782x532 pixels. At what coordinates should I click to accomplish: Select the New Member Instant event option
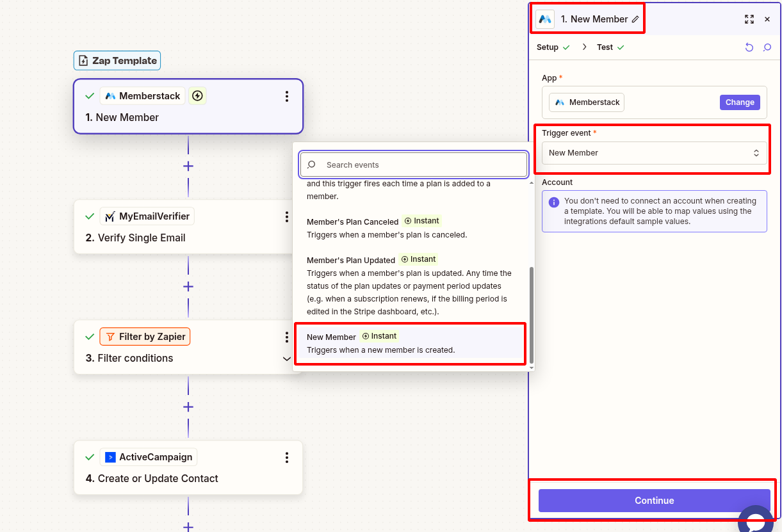(410, 343)
